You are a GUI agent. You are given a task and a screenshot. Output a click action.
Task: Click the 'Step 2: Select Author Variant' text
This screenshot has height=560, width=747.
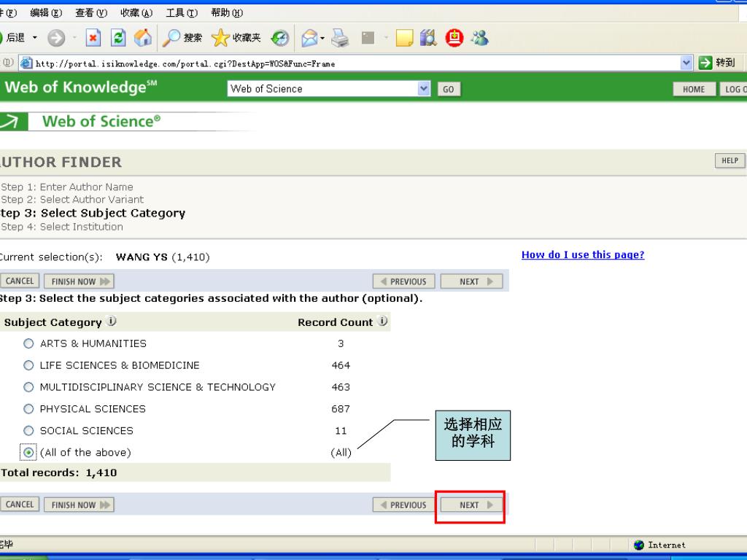point(72,199)
